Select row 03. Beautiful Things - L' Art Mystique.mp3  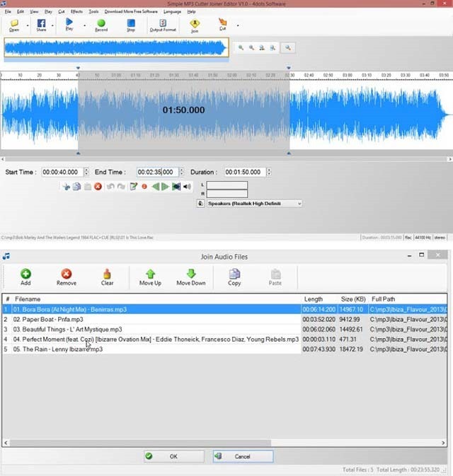tap(224, 330)
